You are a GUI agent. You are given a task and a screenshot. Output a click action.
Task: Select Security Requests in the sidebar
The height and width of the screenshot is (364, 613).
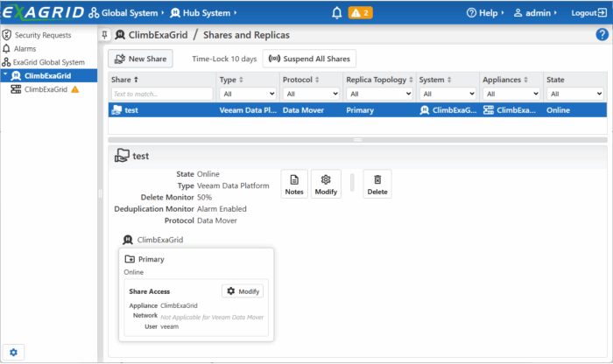[42, 35]
